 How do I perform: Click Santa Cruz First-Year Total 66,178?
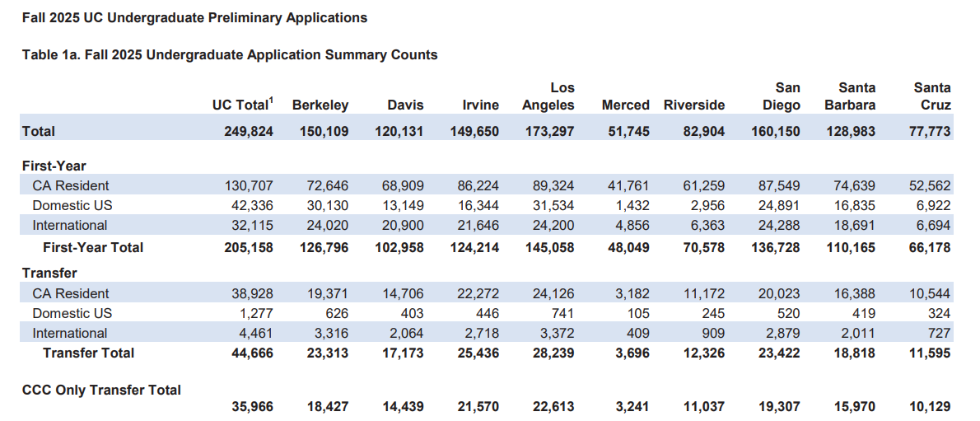[x=931, y=247]
